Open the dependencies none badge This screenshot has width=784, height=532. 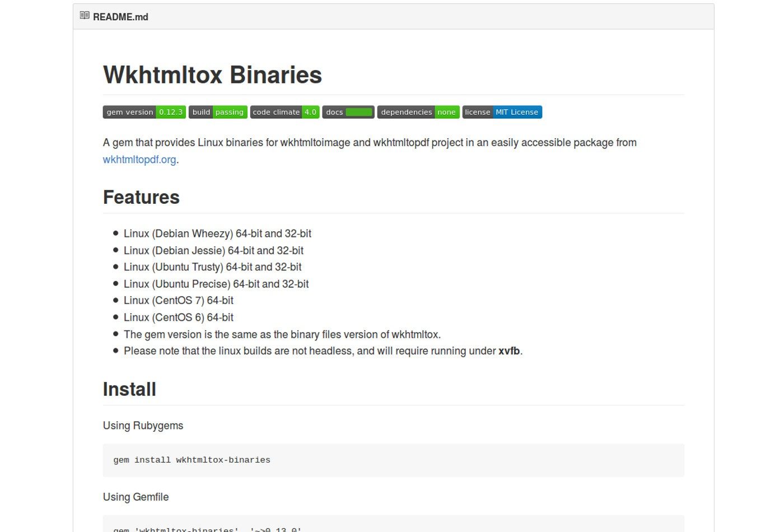pyautogui.click(x=418, y=112)
